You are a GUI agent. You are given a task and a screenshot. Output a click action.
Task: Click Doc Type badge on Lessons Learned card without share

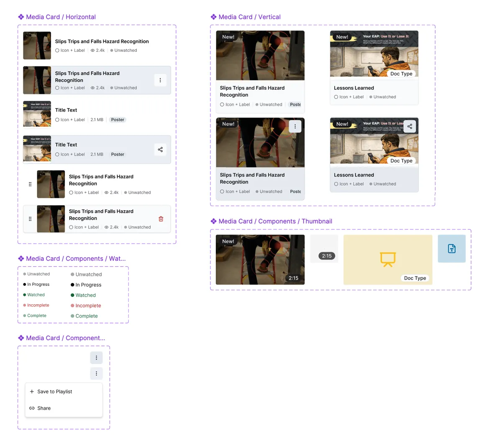pos(402,74)
